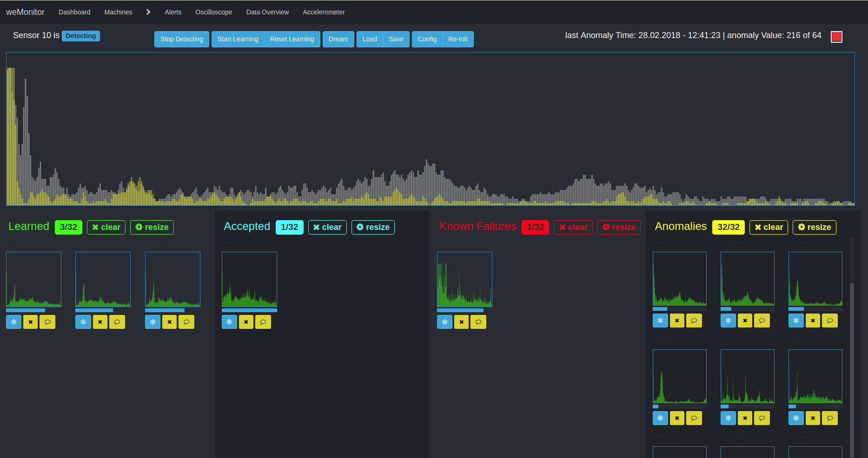868x458 pixels.
Task: Click comment icon under last Anomalies thumbnail, second row
Action: [x=830, y=418]
